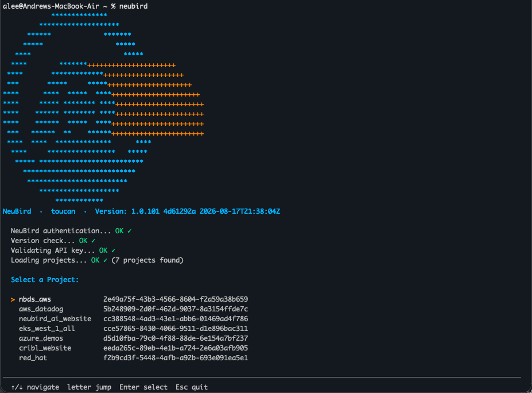Click the ID cc388548-4ad3-43e1-abb6-01469ad4f786
This screenshot has height=393, width=532.
click(x=176, y=319)
